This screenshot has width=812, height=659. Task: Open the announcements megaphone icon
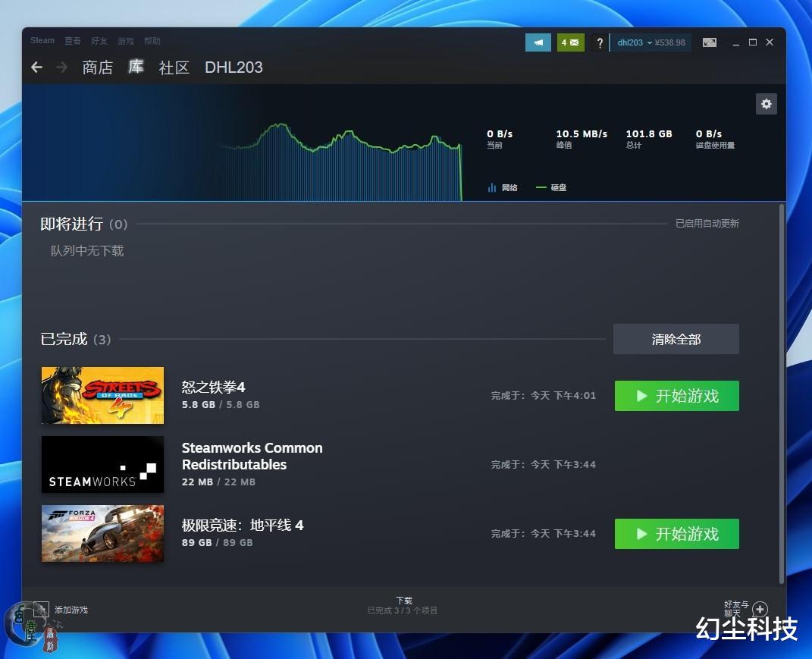pyautogui.click(x=538, y=42)
